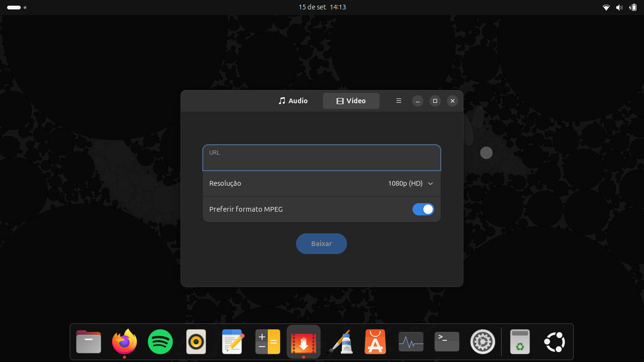Open the Rhythmbox music player

pyautogui.click(x=196, y=342)
